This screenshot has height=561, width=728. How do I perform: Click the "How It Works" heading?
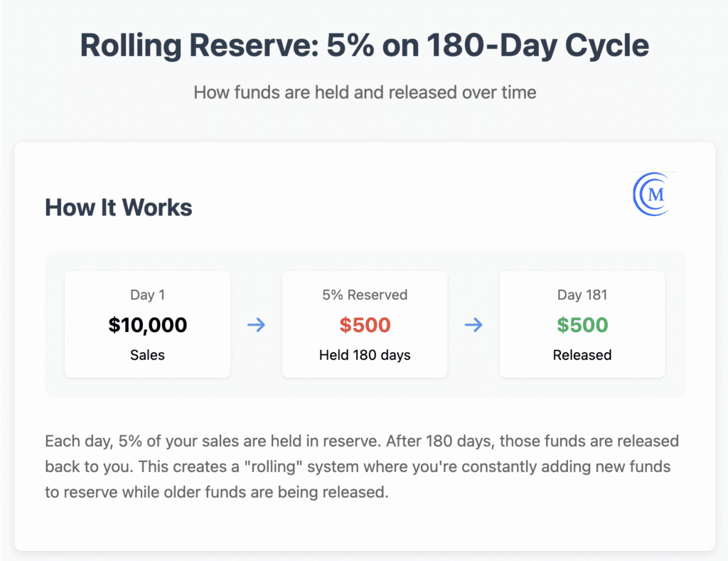point(118,208)
